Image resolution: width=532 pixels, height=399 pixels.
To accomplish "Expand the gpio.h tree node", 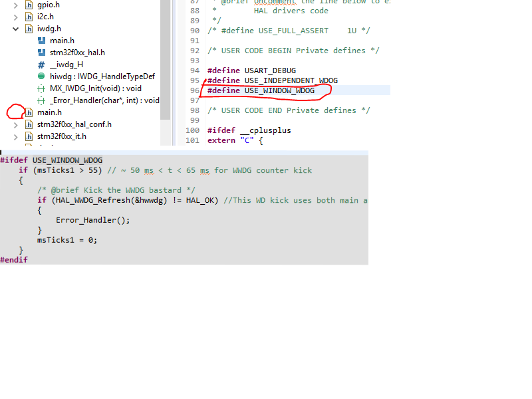I will 16,5.
